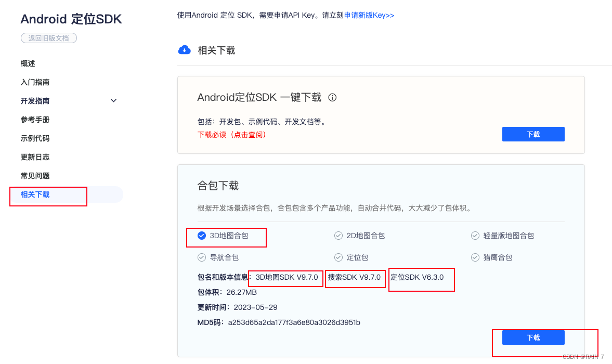Click the 搜索SDK V9.7.0 text
Image resolution: width=612 pixels, height=364 pixels.
[354, 277]
